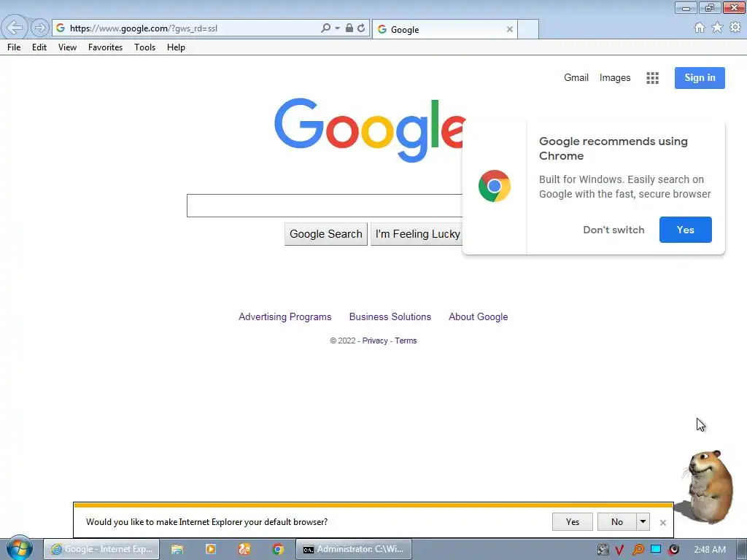
Task: Click the Show desktop strip
Action: (742, 550)
